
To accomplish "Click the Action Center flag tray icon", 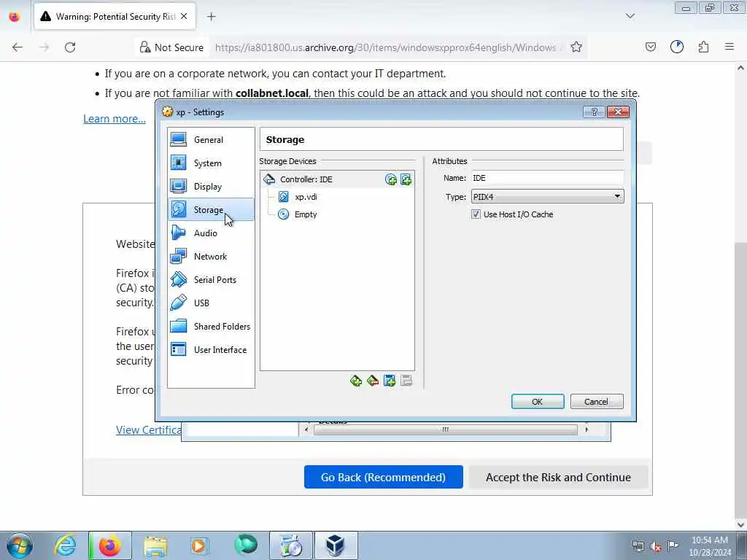I will [x=673, y=546].
